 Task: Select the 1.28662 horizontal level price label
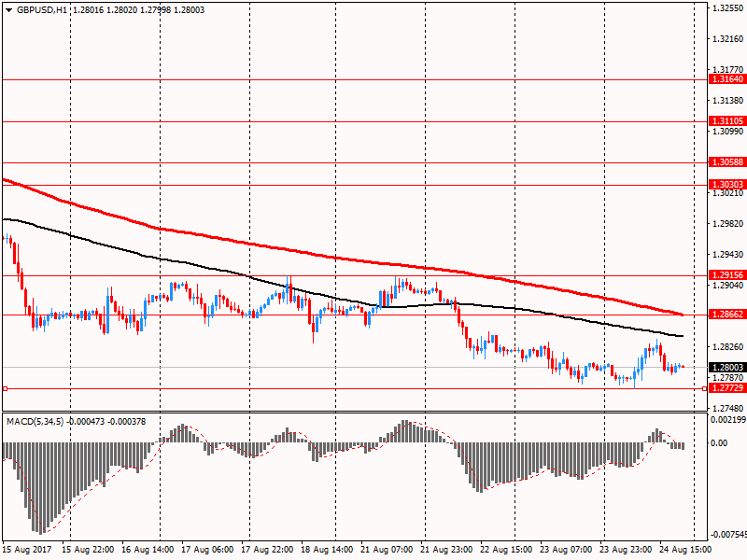727,315
